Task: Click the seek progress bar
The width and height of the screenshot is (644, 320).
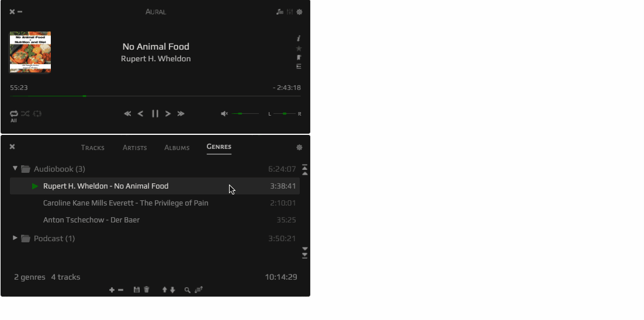Action: (155, 96)
